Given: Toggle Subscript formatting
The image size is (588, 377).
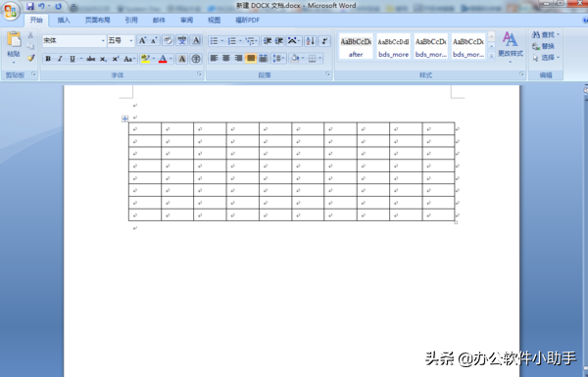Looking at the screenshot, I should [103, 59].
